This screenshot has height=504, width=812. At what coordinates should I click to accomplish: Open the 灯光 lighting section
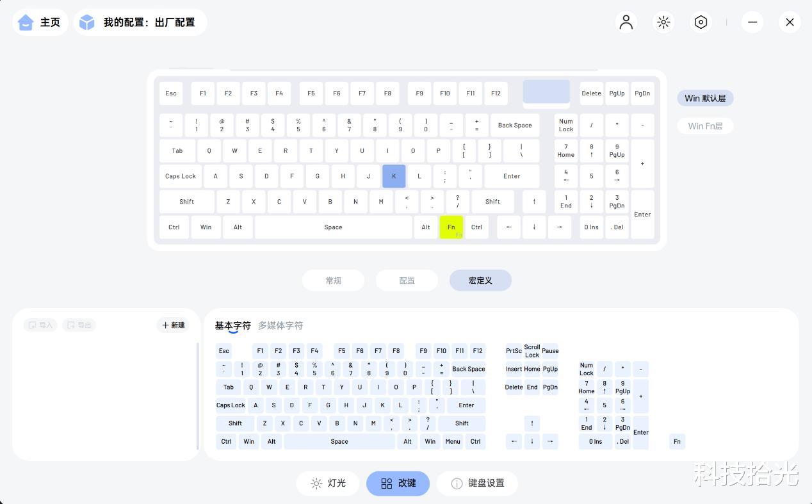(329, 484)
